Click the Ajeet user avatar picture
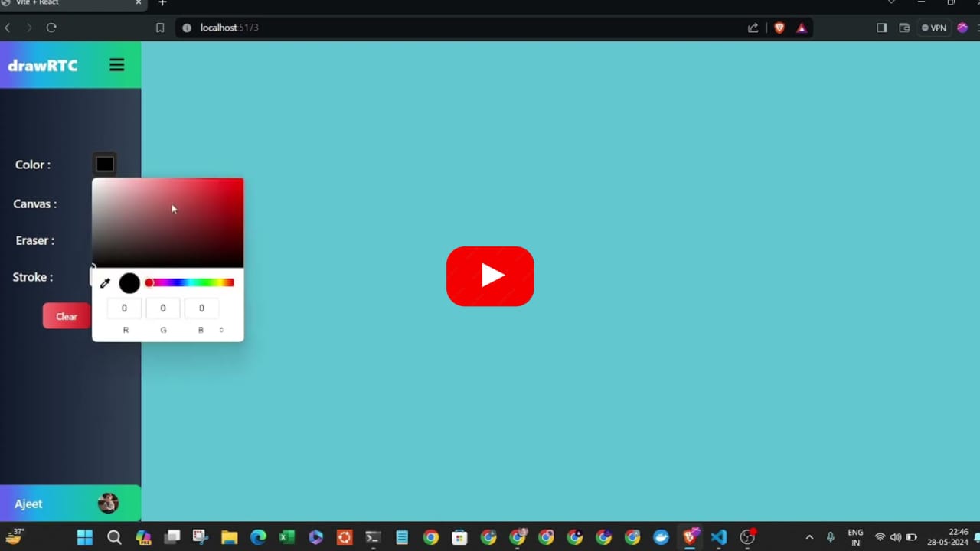 pyautogui.click(x=108, y=503)
